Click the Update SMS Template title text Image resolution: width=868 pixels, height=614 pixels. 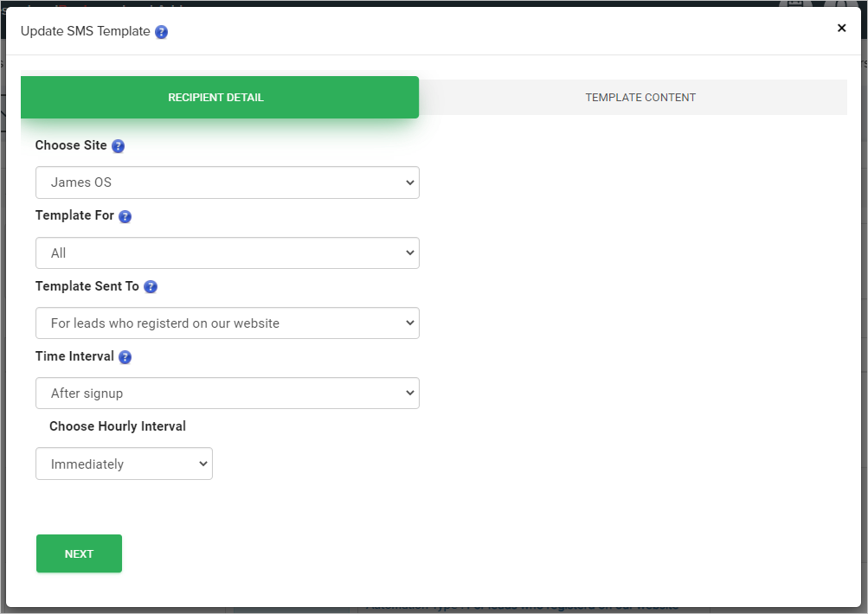point(85,31)
